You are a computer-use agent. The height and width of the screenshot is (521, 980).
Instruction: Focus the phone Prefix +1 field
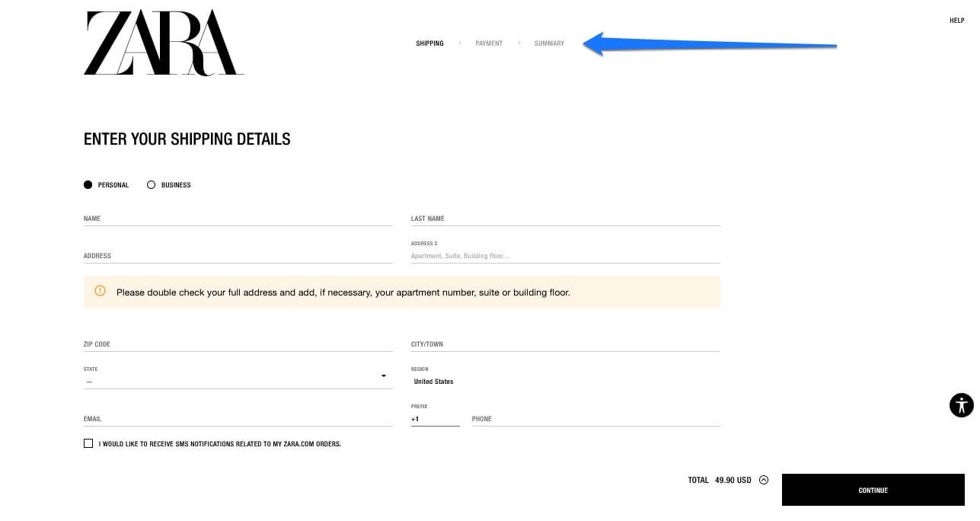coord(436,419)
